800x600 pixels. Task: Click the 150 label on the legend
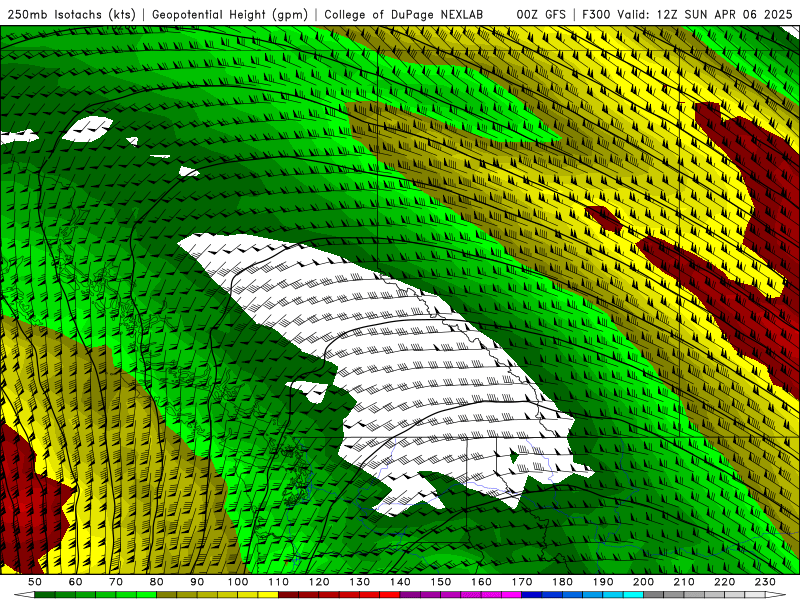441,582
